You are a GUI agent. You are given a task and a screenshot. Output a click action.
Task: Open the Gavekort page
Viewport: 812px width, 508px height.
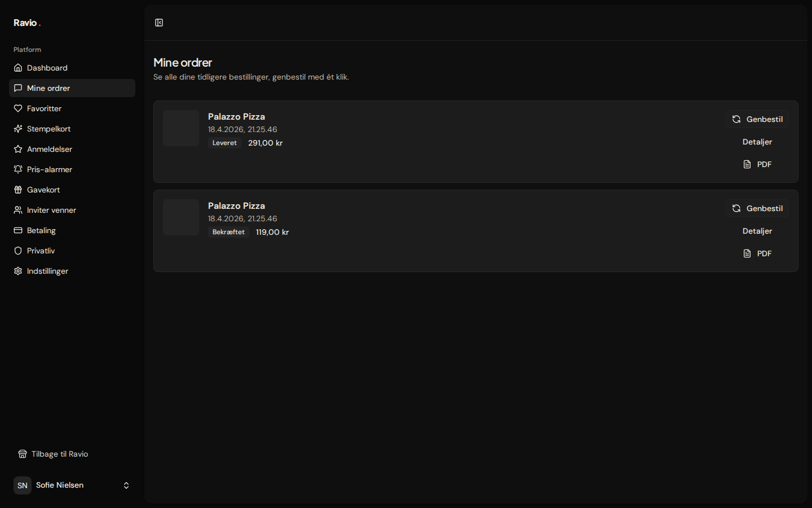(x=72, y=190)
